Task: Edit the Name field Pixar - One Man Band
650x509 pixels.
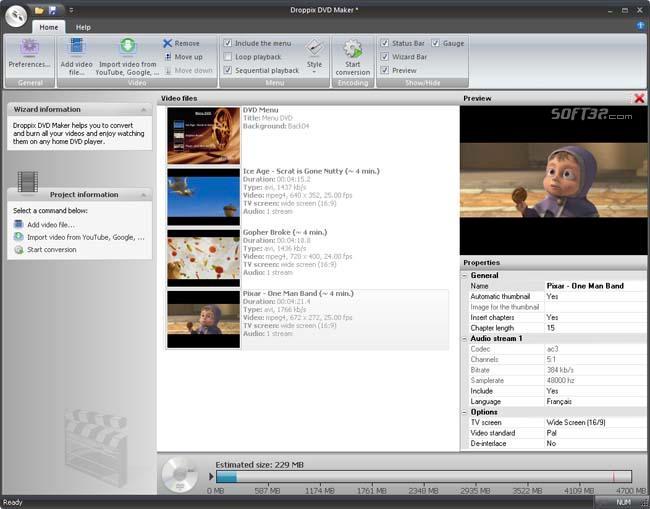Action: click(595, 286)
